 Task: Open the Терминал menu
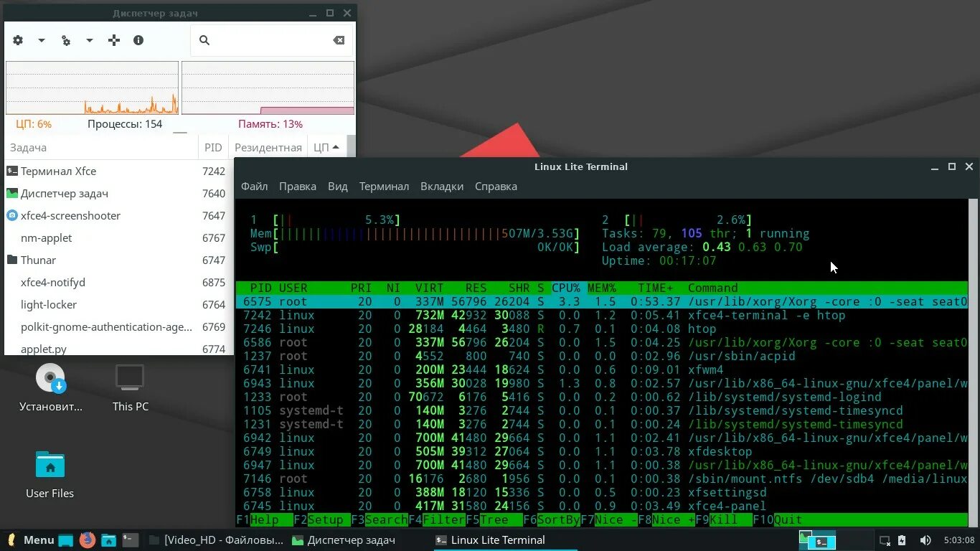coord(384,186)
